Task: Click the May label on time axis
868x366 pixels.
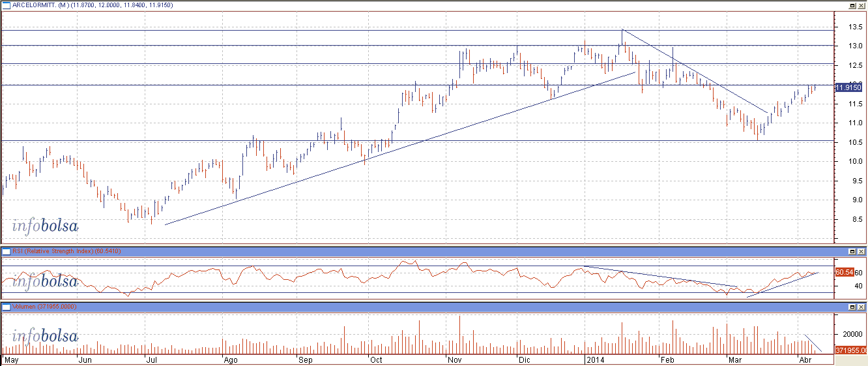Action: coord(12,359)
